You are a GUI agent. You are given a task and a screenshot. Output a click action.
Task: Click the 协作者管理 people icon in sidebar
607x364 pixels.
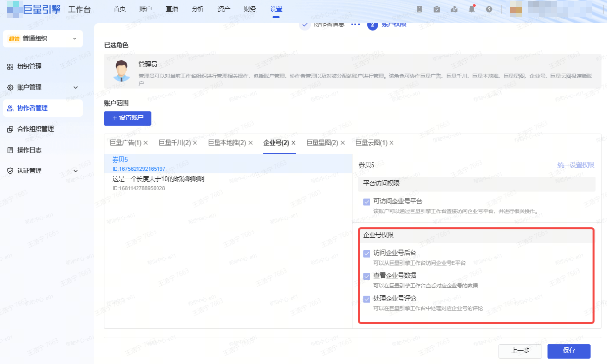coord(10,108)
